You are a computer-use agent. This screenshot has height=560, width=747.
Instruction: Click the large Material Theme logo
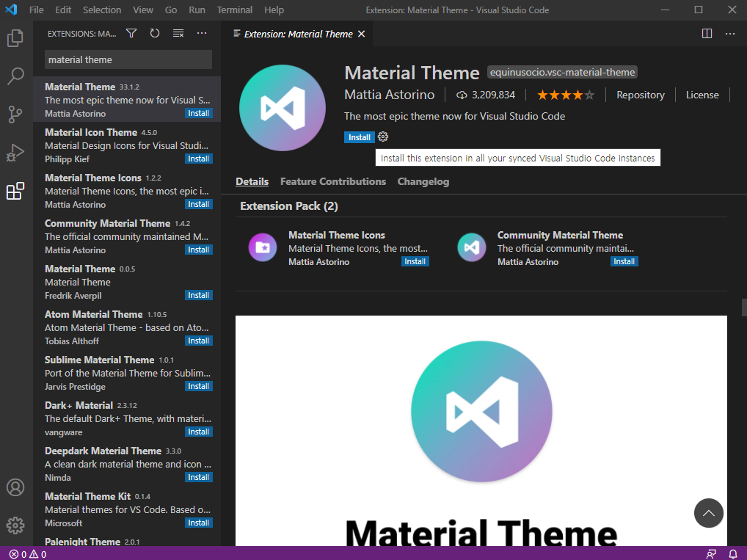pyautogui.click(x=283, y=108)
